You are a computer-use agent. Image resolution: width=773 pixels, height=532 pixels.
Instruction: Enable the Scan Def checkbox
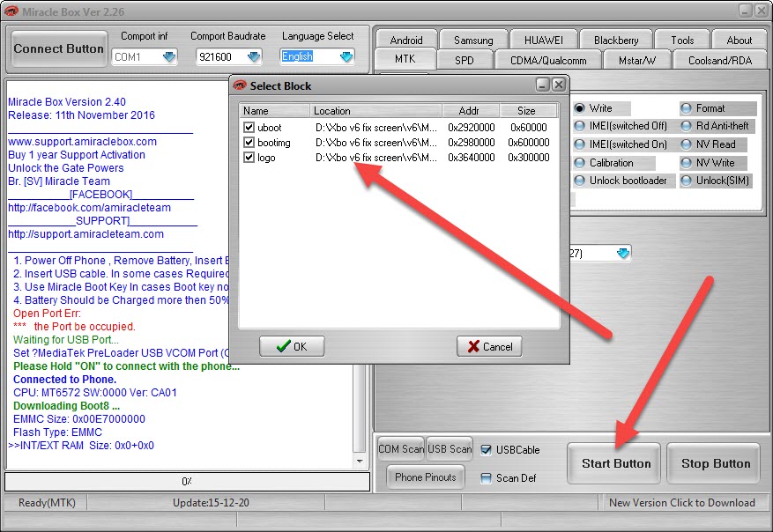pos(486,477)
